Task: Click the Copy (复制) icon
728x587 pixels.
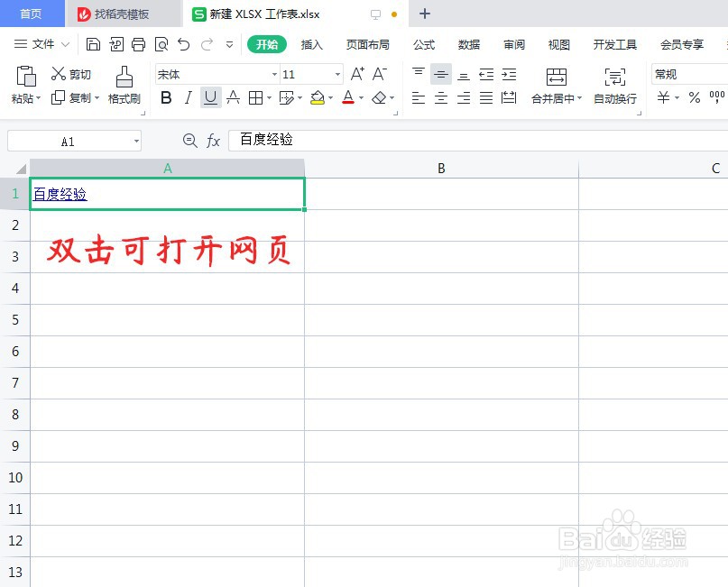Action: click(58, 97)
